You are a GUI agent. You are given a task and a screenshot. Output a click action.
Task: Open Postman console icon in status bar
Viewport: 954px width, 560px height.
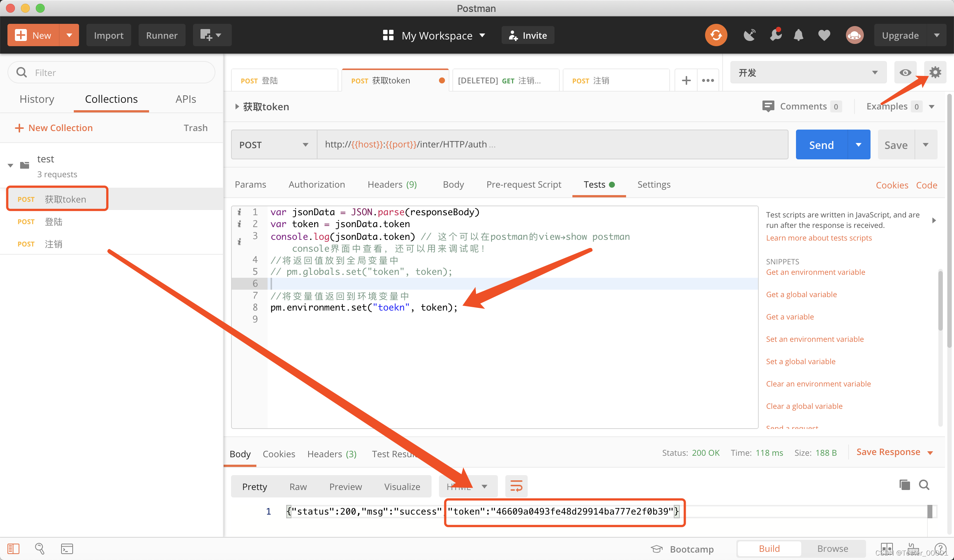[67, 549]
